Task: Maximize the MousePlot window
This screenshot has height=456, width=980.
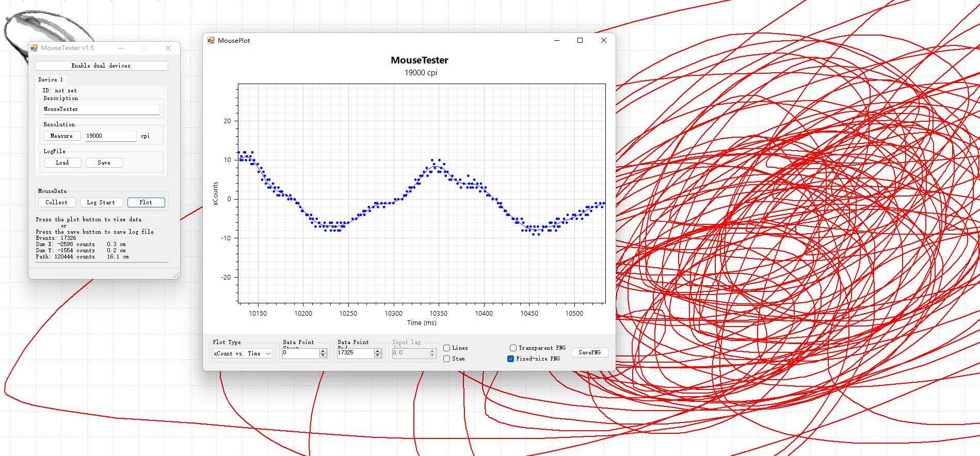Action: pyautogui.click(x=580, y=40)
